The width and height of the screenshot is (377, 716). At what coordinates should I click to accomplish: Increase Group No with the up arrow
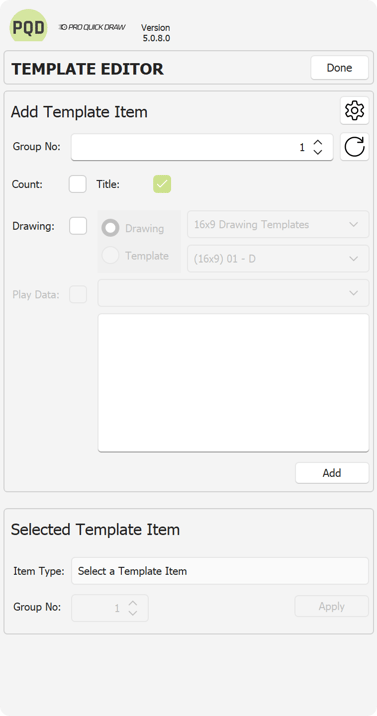318,143
